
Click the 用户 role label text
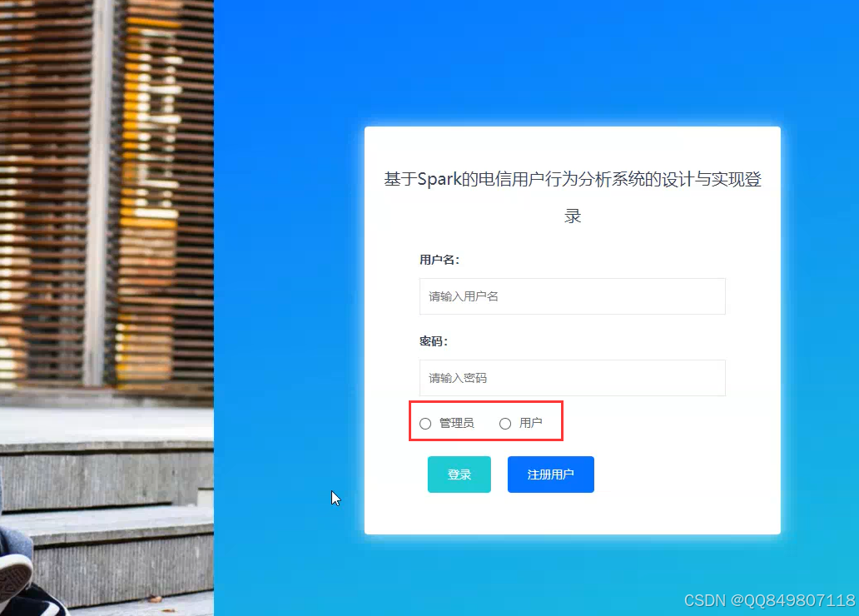point(531,423)
